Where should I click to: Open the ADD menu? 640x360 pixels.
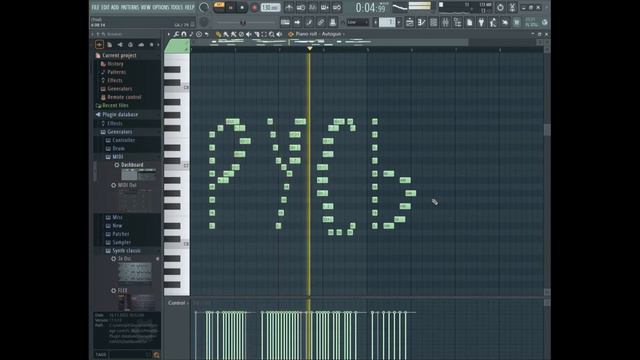(x=115, y=7)
